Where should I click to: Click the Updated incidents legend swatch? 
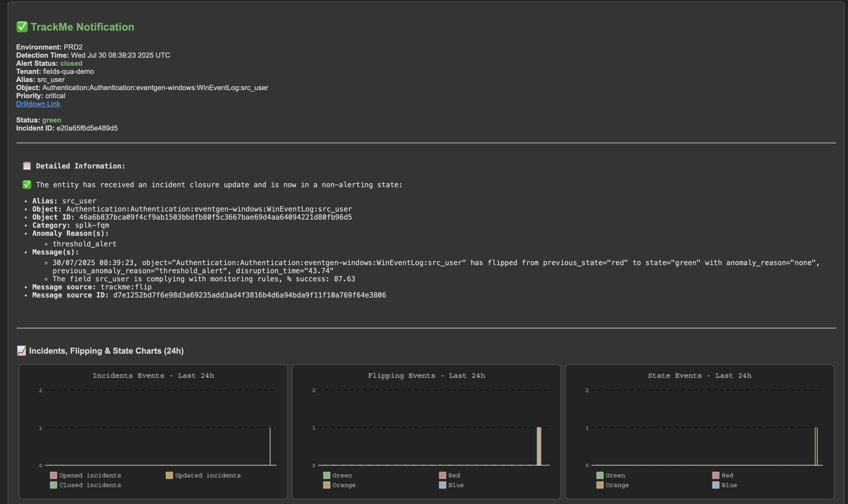tap(169, 475)
